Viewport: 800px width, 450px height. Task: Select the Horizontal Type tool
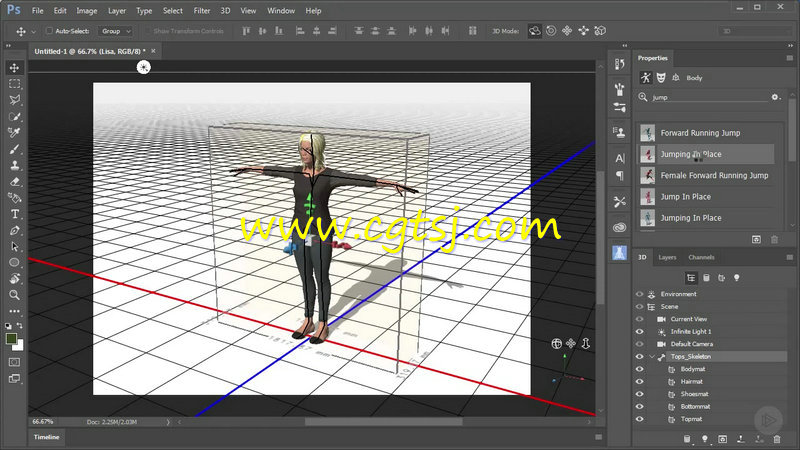click(x=14, y=214)
